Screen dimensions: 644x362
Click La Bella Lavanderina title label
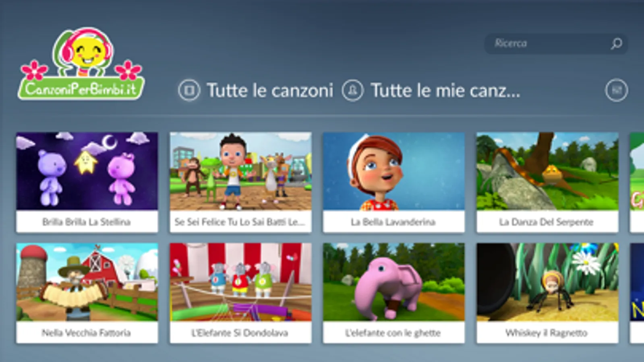(x=393, y=222)
